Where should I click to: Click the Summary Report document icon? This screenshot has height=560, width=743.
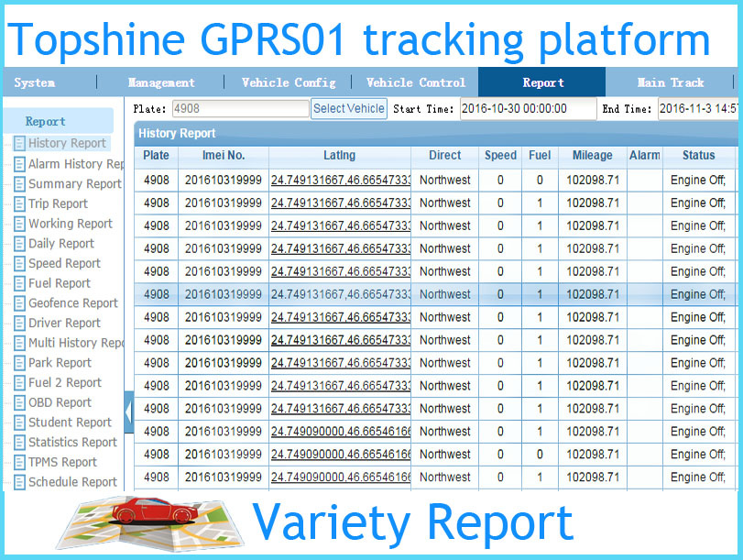pos(19,184)
